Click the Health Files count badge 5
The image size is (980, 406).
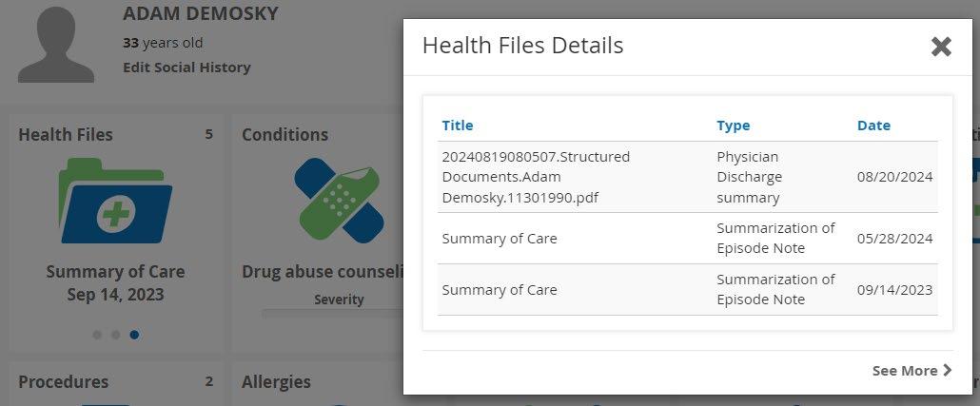coord(208,134)
